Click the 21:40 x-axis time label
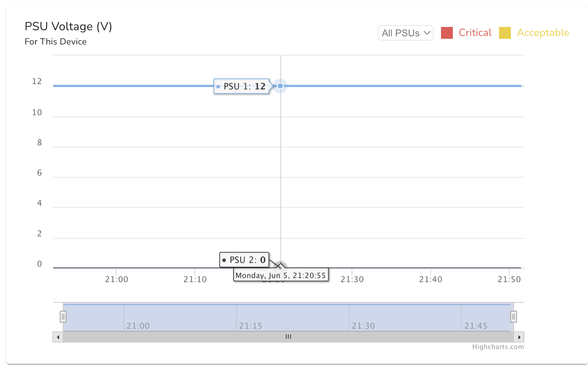 click(430, 279)
